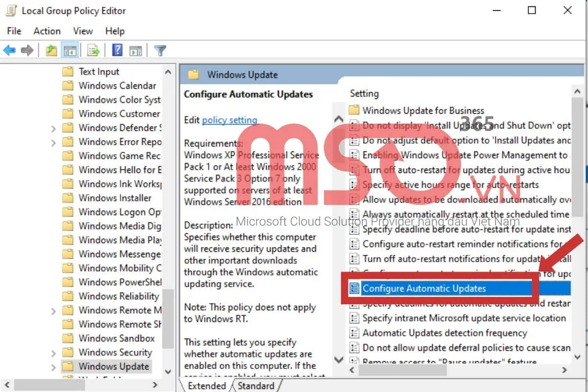Open the Action menu

pos(47,31)
